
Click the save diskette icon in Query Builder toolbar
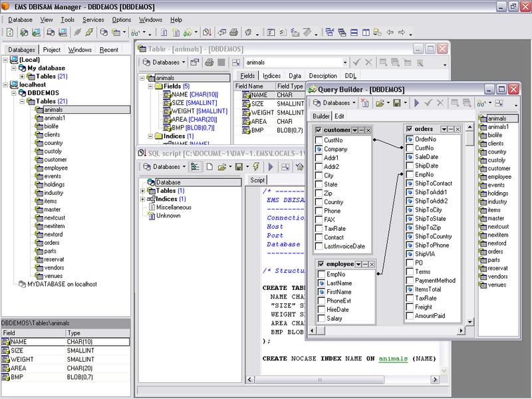click(396, 103)
